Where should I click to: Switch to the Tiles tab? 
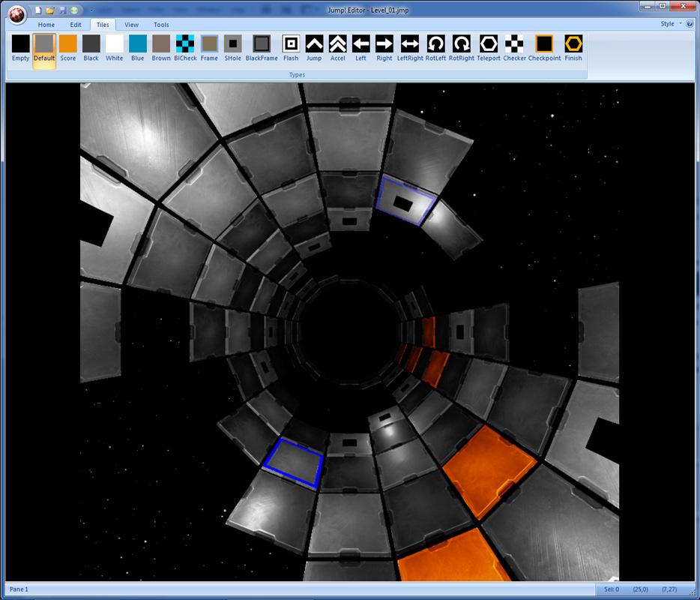[x=103, y=25]
